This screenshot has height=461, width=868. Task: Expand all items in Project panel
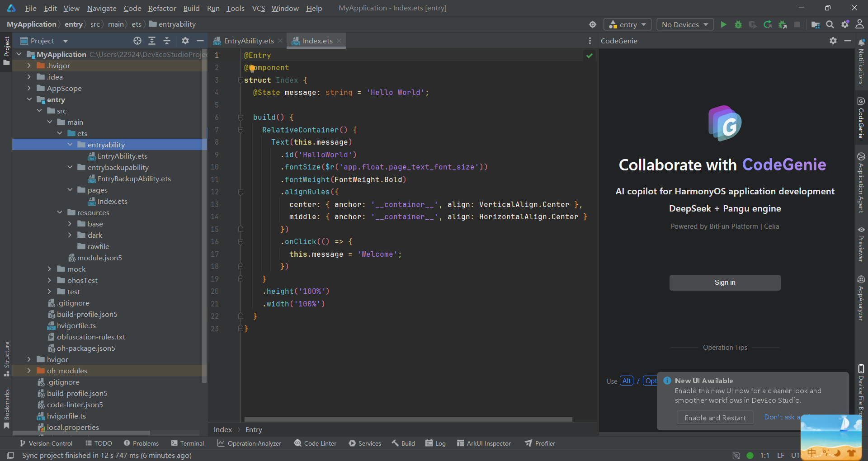152,41
